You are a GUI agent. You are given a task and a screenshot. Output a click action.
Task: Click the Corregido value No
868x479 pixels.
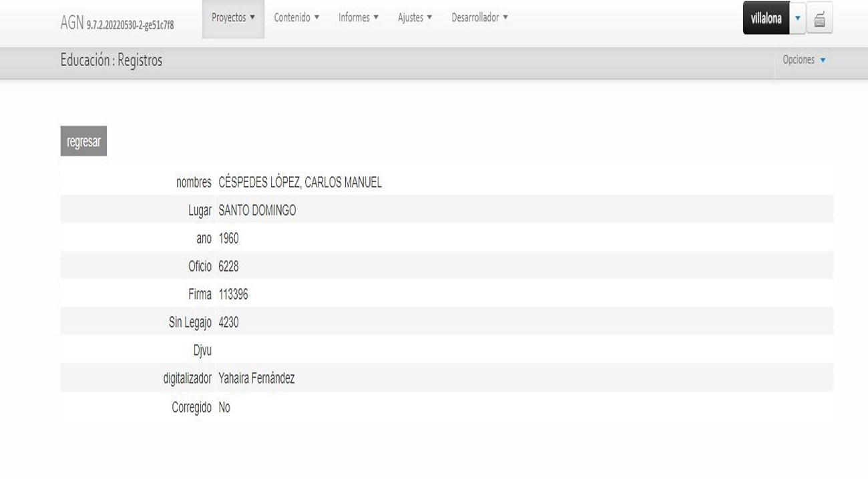tap(224, 408)
